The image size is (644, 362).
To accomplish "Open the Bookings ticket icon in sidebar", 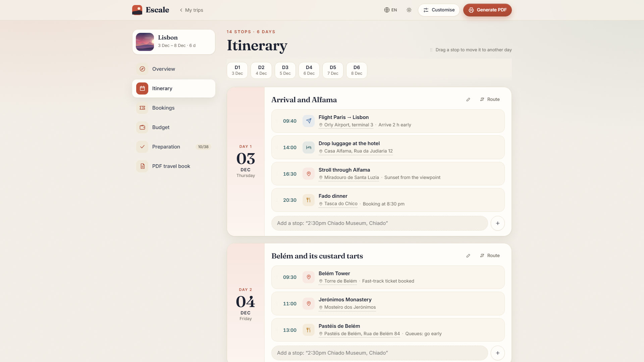I will 142,108.
